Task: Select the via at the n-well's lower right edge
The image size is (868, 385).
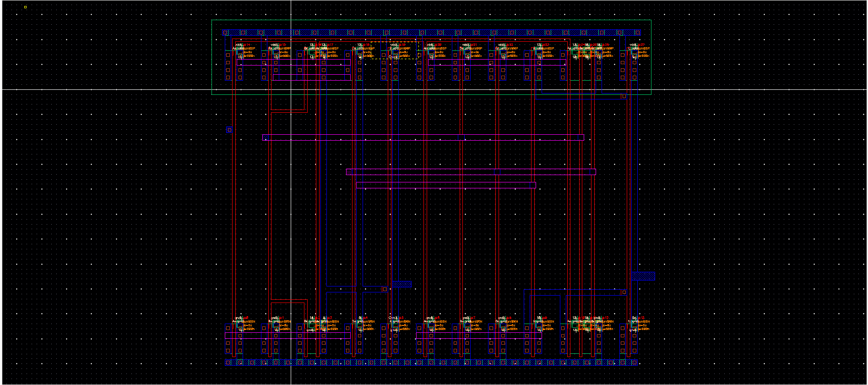Action: (x=624, y=96)
